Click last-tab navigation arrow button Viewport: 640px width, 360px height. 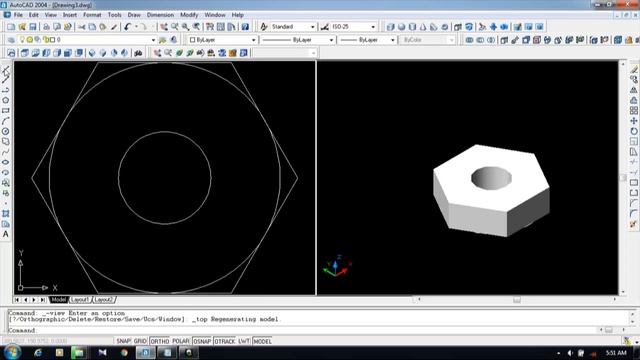(43, 300)
